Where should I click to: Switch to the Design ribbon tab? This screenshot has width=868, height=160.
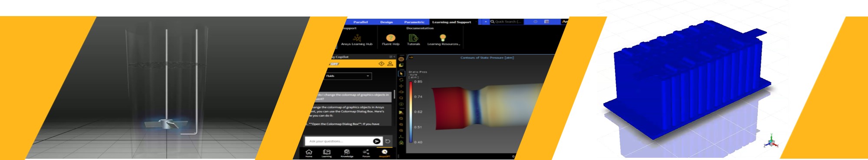tap(386, 22)
